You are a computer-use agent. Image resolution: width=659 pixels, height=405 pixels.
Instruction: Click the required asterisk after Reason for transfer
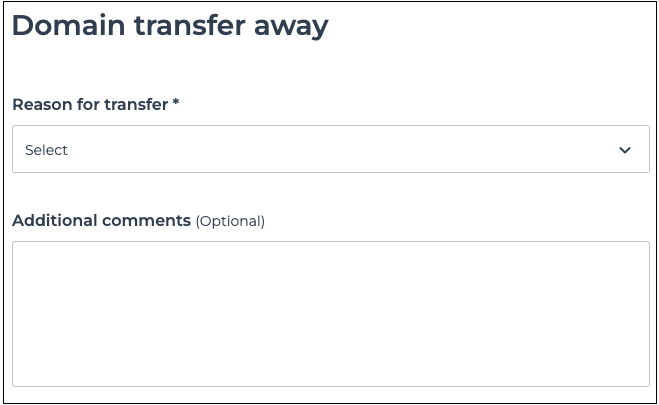pyautogui.click(x=176, y=103)
